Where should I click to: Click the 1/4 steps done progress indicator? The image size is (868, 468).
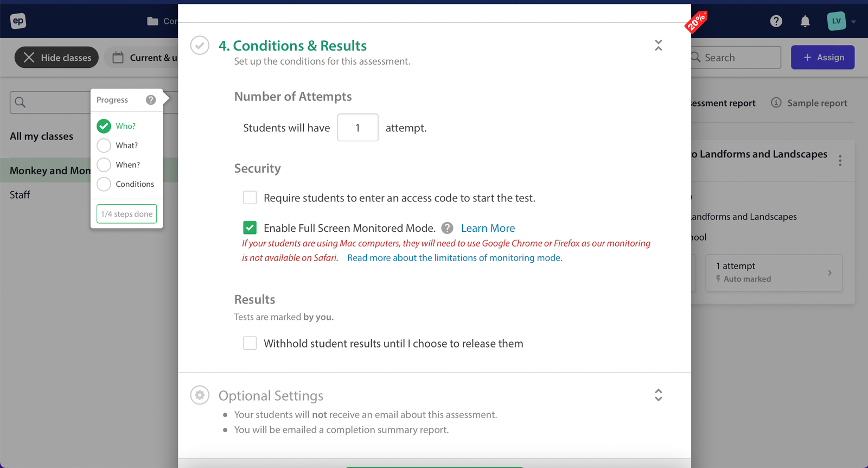127,214
